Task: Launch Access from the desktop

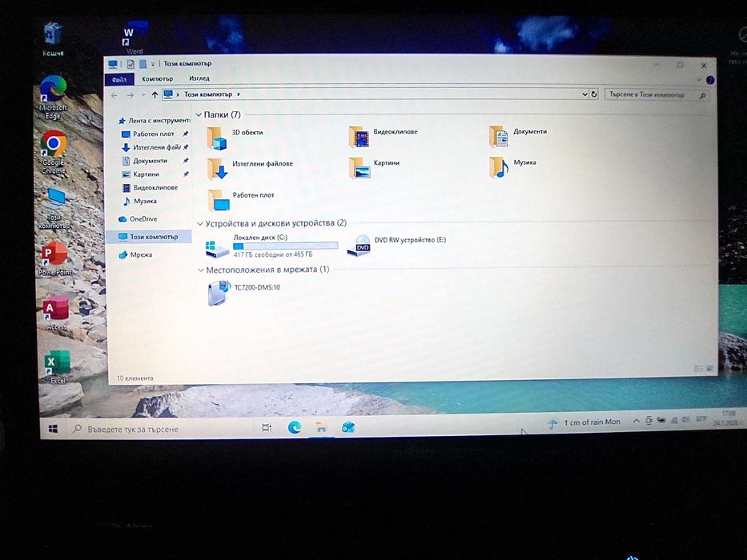Action: click(56, 313)
